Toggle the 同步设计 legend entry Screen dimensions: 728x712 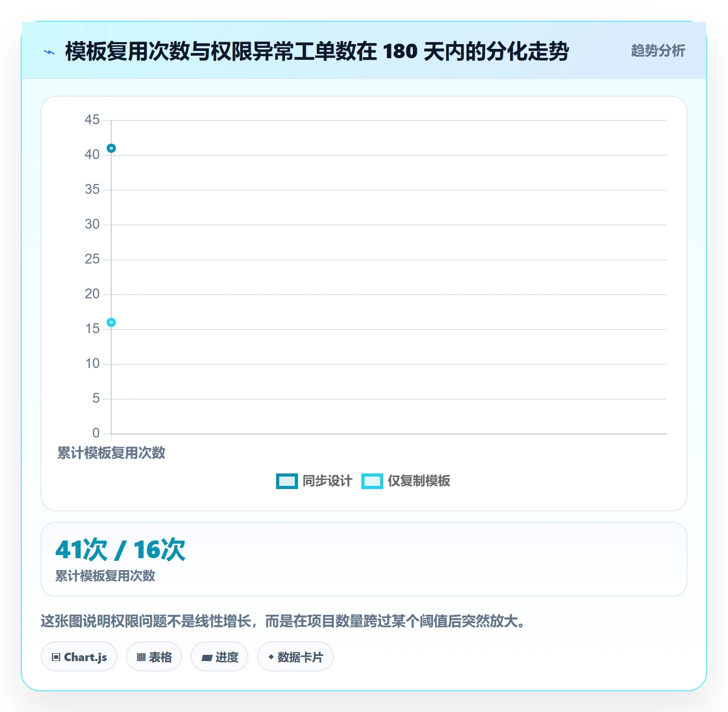314,481
